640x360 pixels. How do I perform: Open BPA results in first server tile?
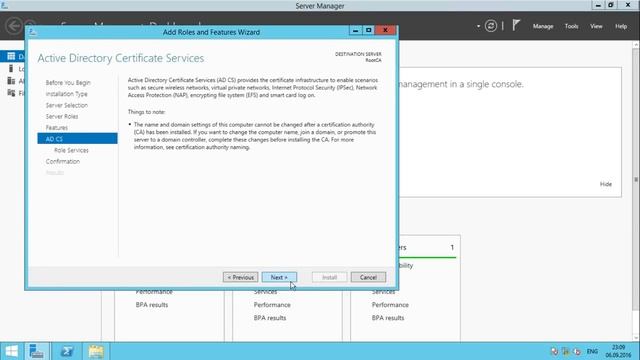point(152,305)
